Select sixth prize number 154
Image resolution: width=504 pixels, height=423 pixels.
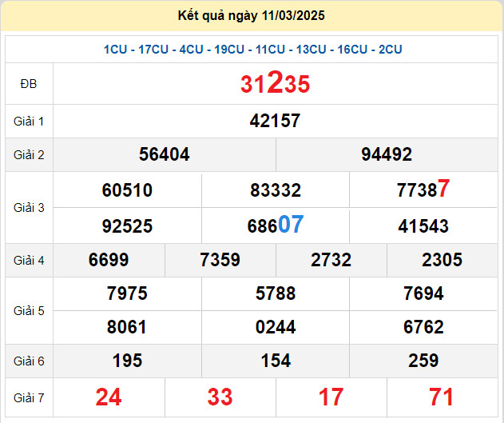[x=276, y=361]
